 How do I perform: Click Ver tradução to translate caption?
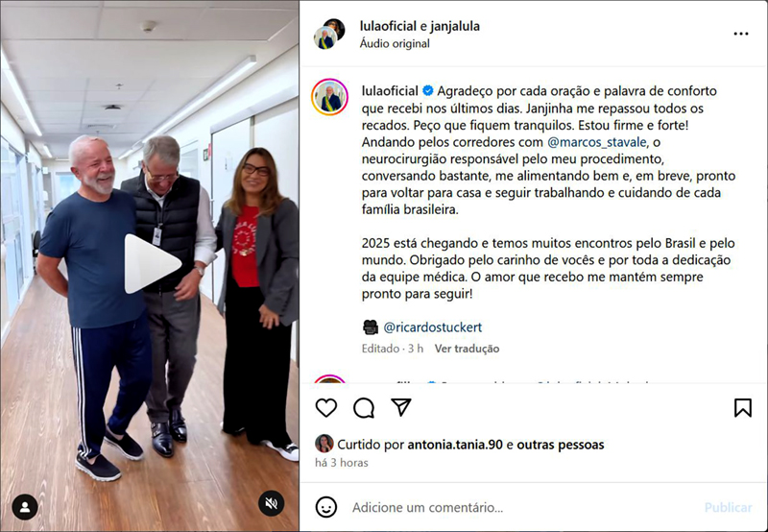(x=467, y=349)
